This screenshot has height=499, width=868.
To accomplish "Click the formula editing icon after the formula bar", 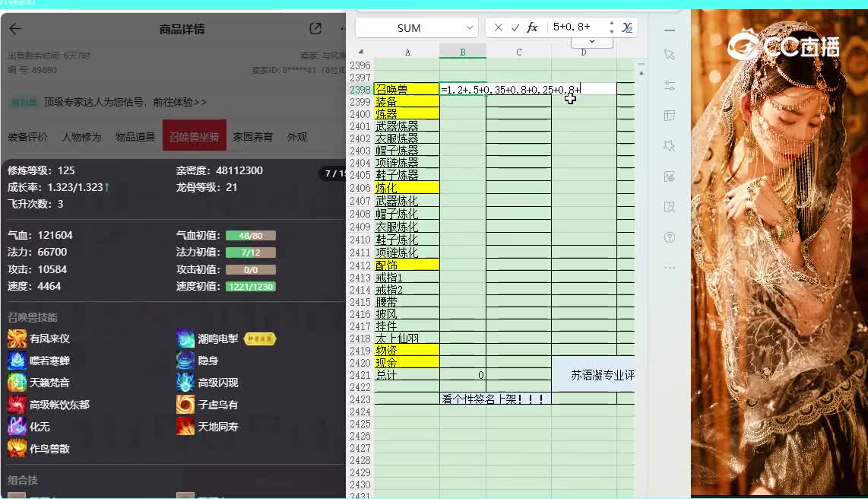I will tap(627, 27).
